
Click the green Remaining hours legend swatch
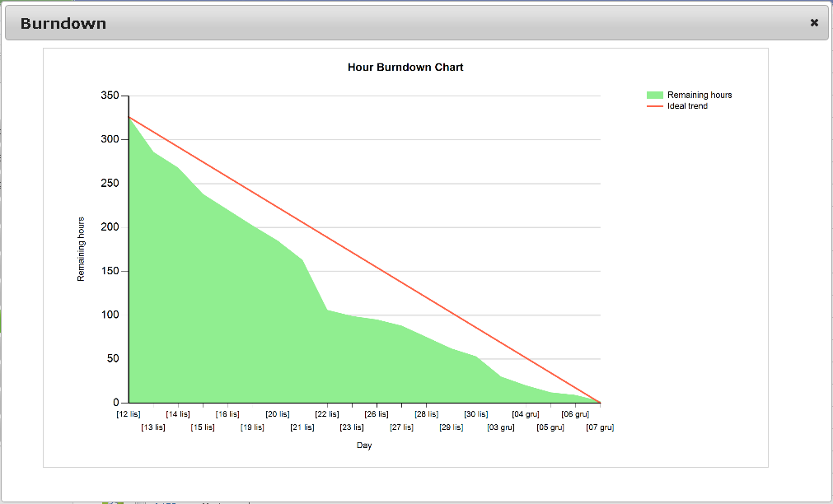click(x=655, y=95)
